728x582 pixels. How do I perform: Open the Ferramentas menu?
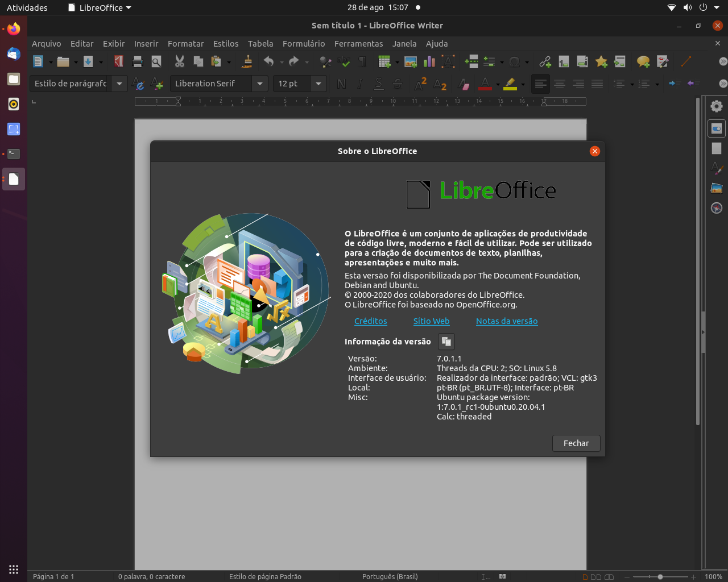359,43
